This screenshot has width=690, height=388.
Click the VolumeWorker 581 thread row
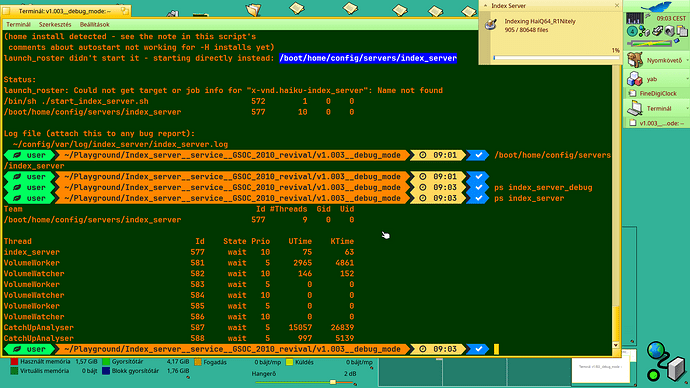coord(179,263)
